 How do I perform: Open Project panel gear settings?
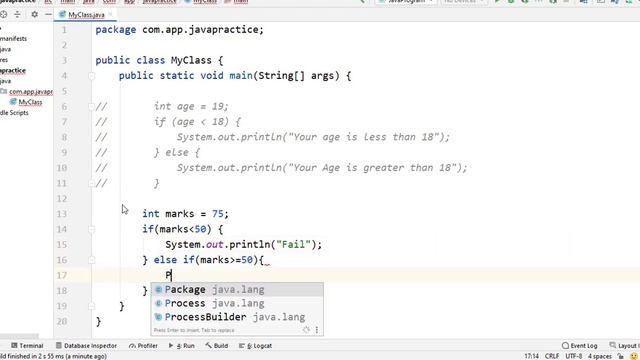pyautogui.click(x=35, y=15)
